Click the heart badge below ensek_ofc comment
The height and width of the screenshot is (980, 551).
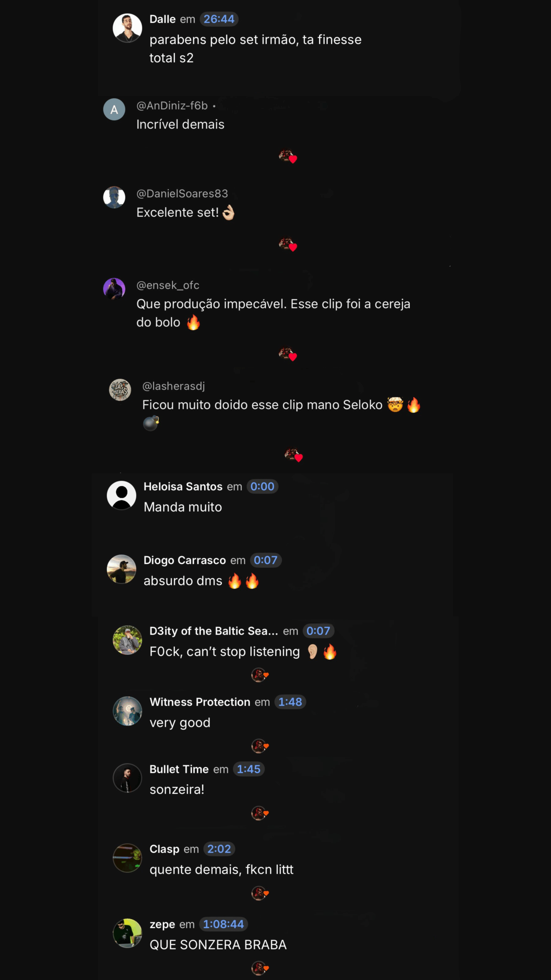[288, 354]
